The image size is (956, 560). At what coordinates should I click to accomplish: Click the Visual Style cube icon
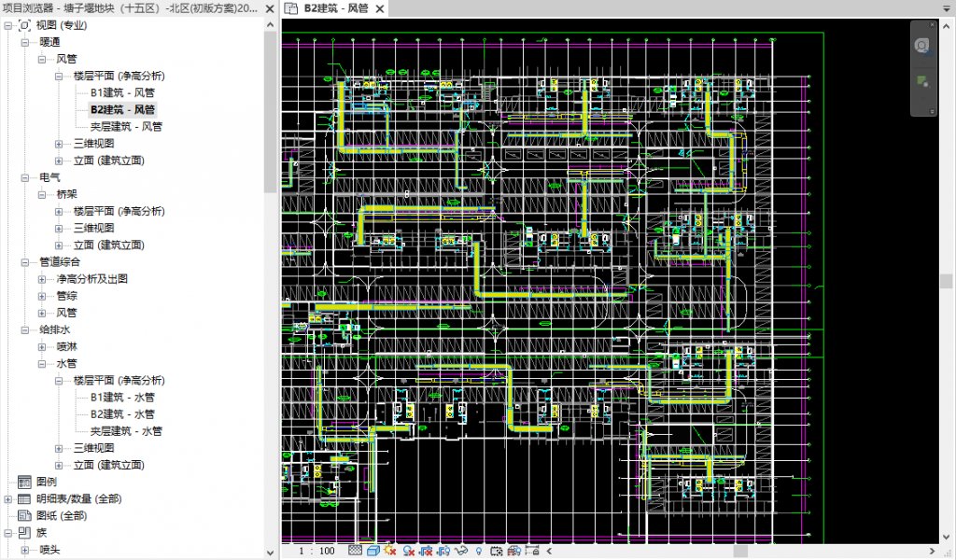[373, 552]
